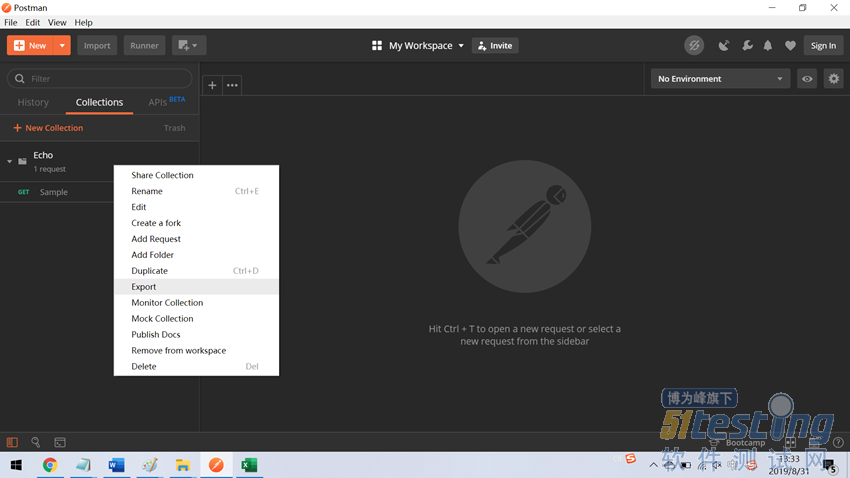Open the satellite capture requests icon
This screenshot has height=478, width=850.
[724, 46]
